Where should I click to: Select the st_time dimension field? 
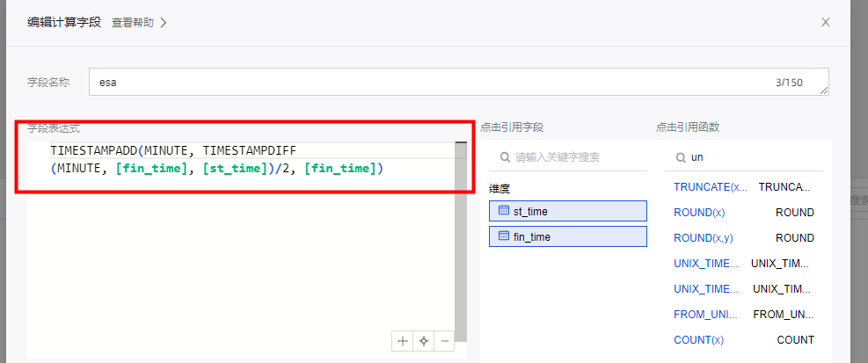coord(567,211)
